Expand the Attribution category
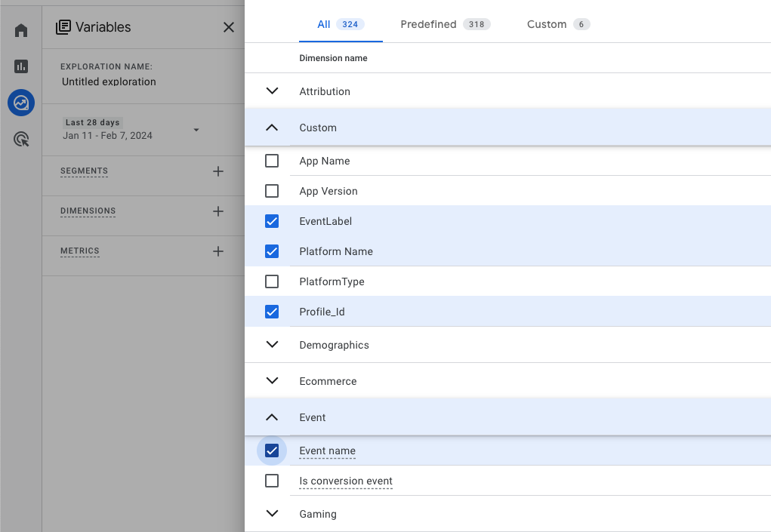This screenshot has width=771, height=532. click(x=272, y=91)
